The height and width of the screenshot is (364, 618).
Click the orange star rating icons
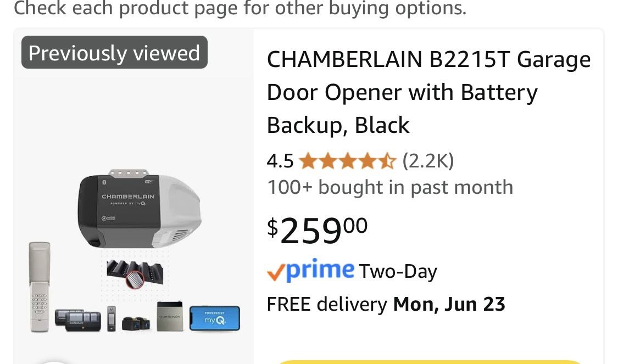[347, 161]
